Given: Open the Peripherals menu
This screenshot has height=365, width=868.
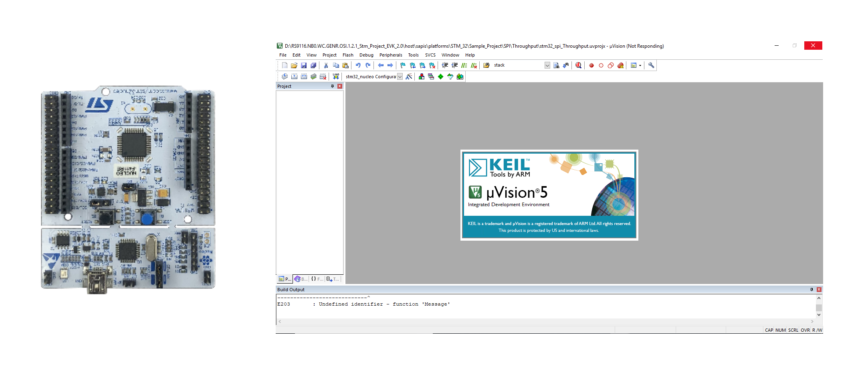Looking at the screenshot, I should [x=391, y=55].
